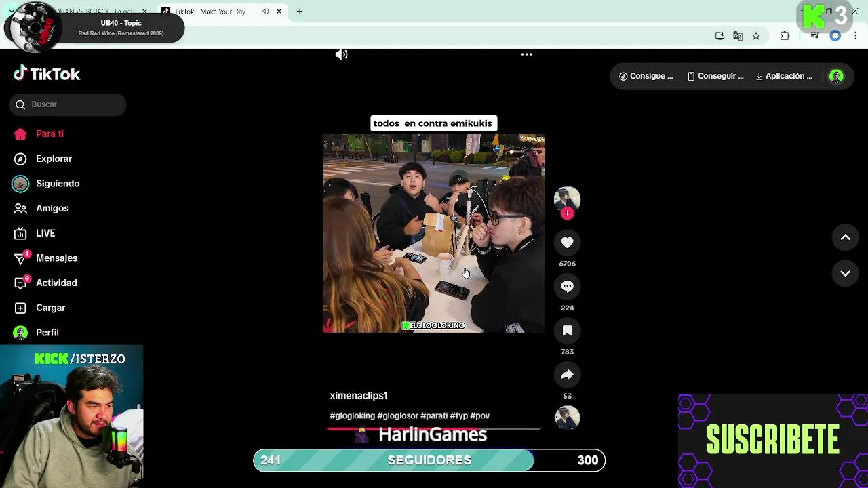Follow creator with the red plus badge
This screenshot has width=868, height=488.
pyautogui.click(x=568, y=213)
